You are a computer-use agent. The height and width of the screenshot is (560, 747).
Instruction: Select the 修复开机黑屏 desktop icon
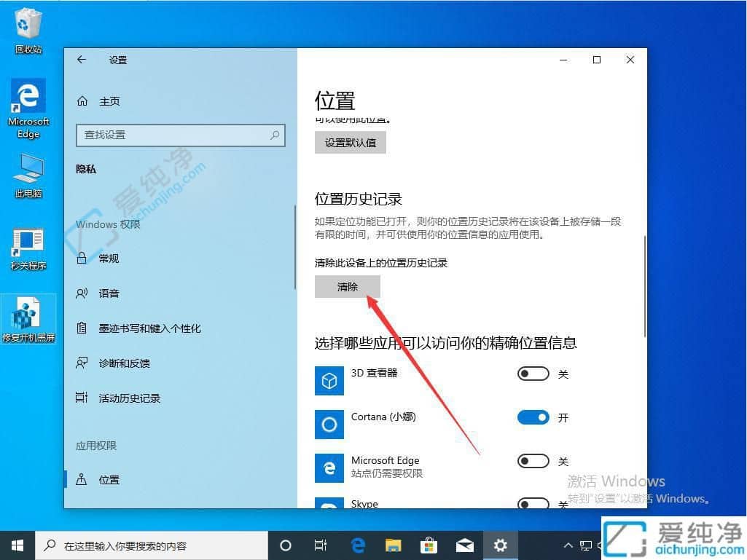[28, 320]
